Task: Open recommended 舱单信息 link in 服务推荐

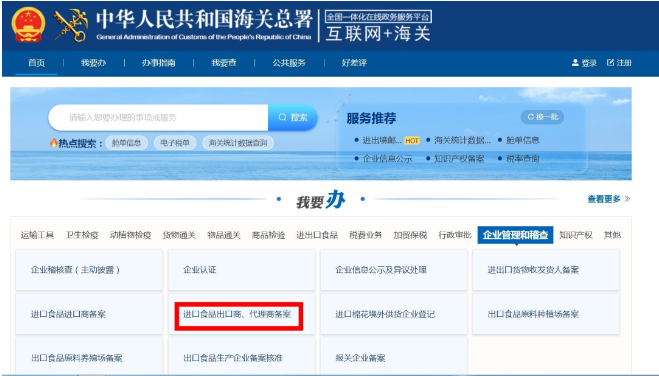Action: (x=522, y=140)
